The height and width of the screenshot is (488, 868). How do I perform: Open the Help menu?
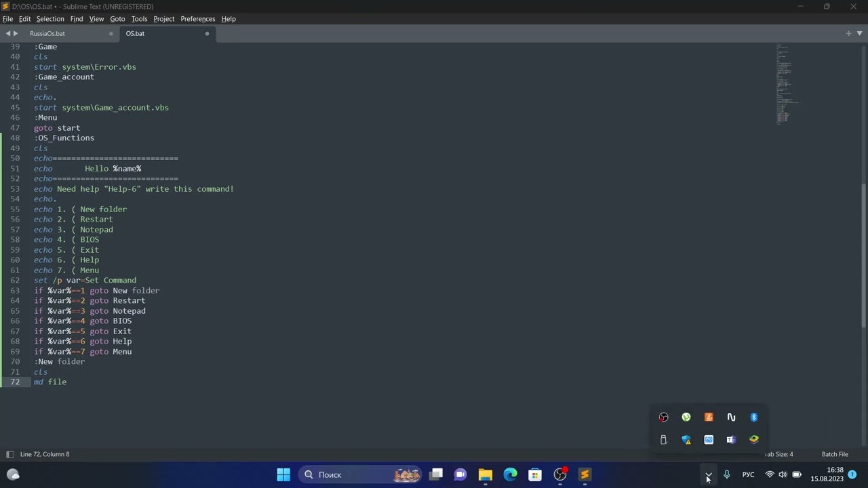(x=229, y=19)
